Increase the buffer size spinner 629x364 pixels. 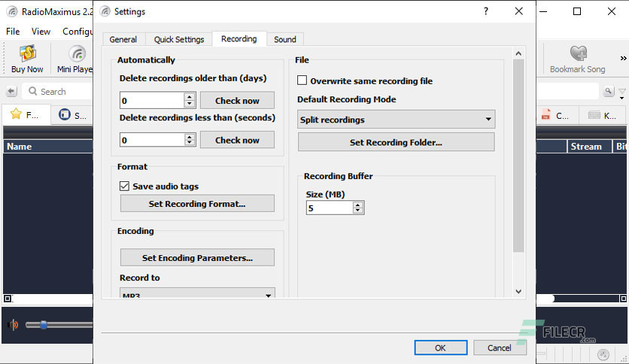[358, 205]
